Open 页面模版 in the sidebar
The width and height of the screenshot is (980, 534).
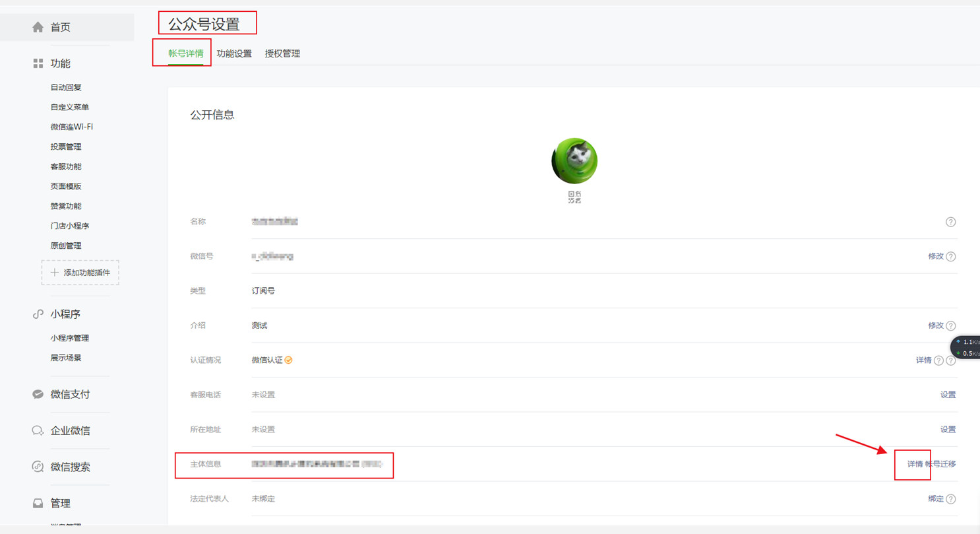tap(66, 186)
